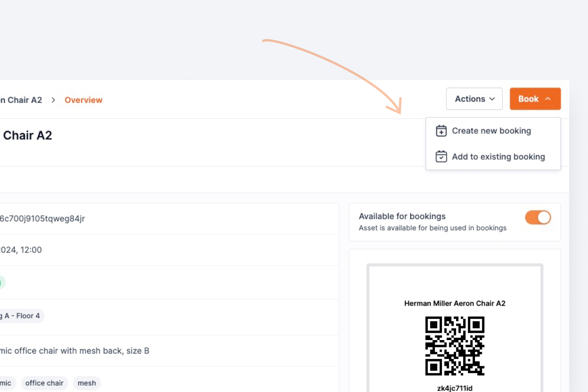
Task: Collapse the Book dropdown menu
Action: tap(535, 98)
